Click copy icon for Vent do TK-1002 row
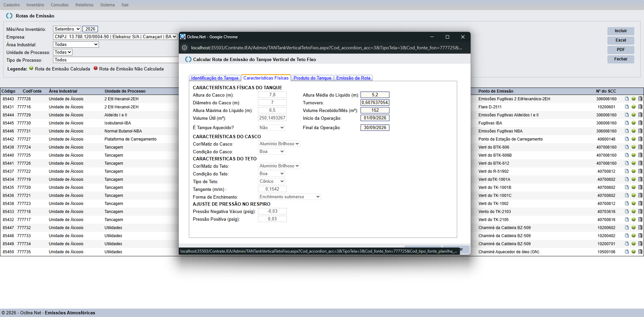Screen dimensions: 644x317 (627, 204)
